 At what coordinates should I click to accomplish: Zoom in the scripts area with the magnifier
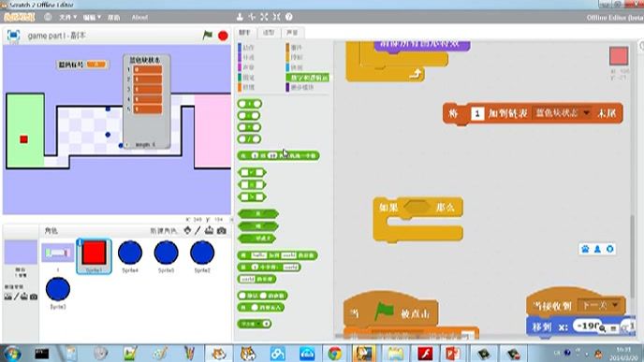(602, 328)
